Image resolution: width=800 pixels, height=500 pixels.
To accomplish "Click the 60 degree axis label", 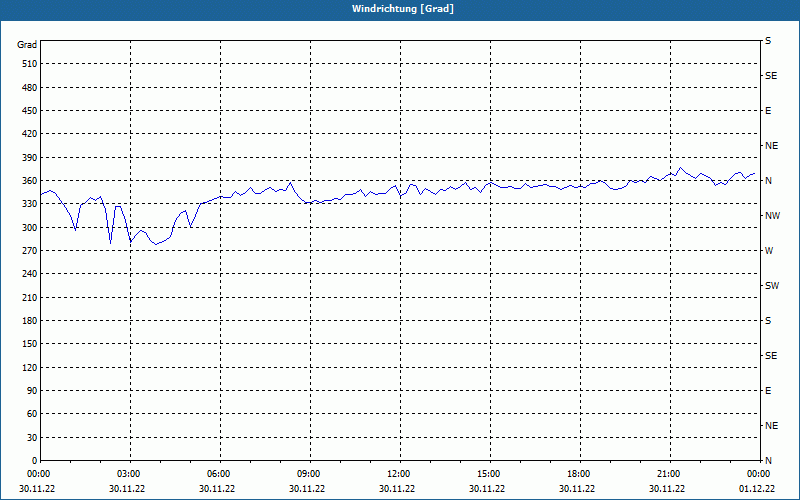I will 32,414.
